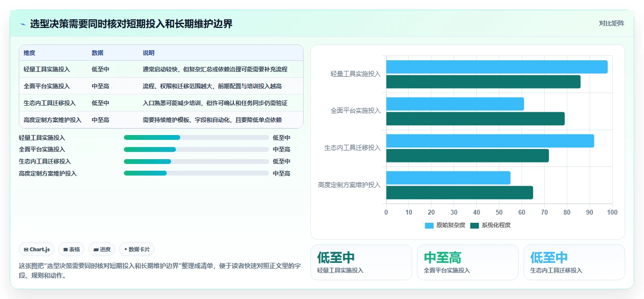The image size is (644, 299).
Task: Click the 低至中 value after the 生态内工具迁移投入 progress bar
Action: [282, 162]
